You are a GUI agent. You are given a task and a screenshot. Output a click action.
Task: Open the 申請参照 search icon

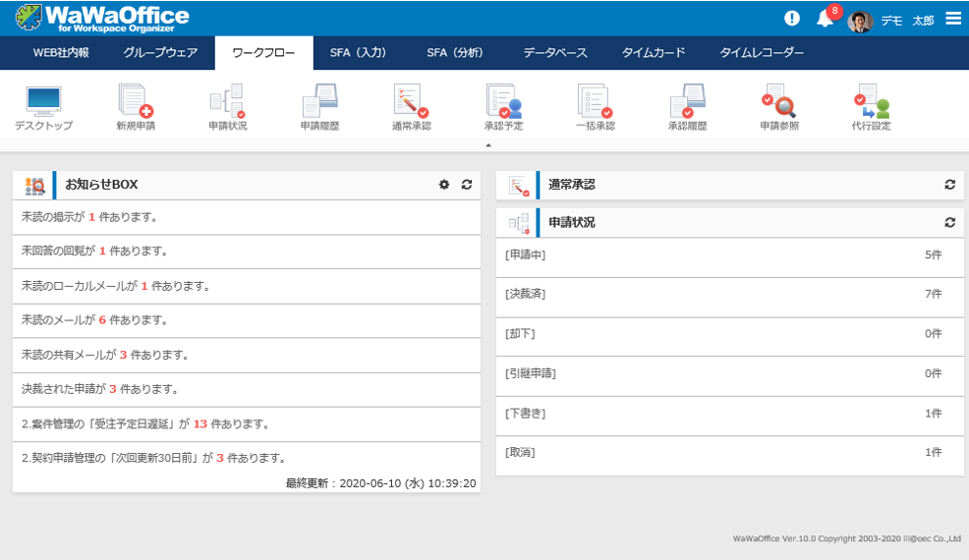pos(778,106)
